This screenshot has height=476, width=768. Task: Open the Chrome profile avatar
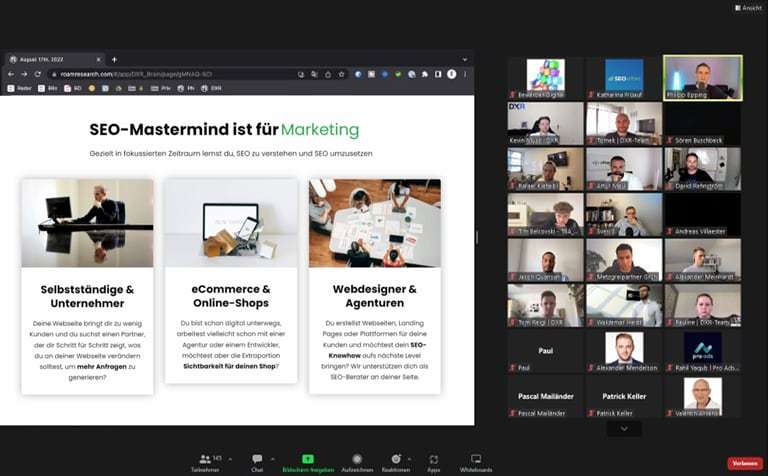[452, 74]
